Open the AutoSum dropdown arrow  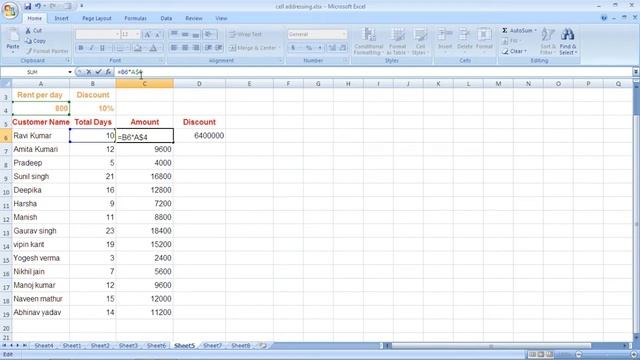point(536,31)
